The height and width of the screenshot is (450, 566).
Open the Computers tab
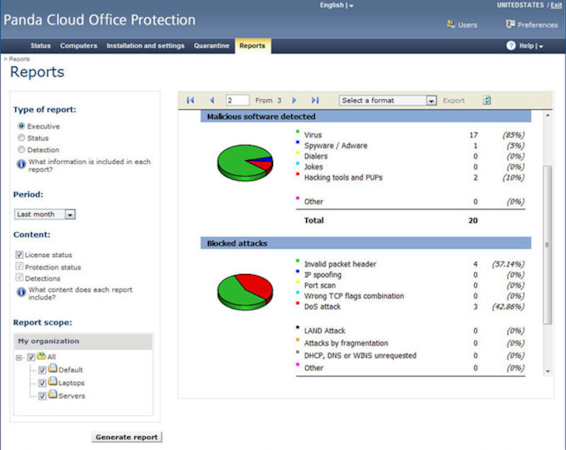(79, 46)
